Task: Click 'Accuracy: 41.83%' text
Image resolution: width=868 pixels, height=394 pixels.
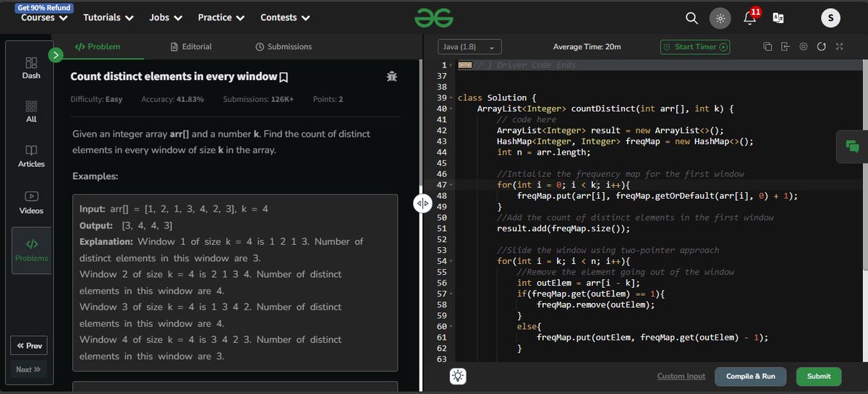Action: pyautogui.click(x=172, y=99)
